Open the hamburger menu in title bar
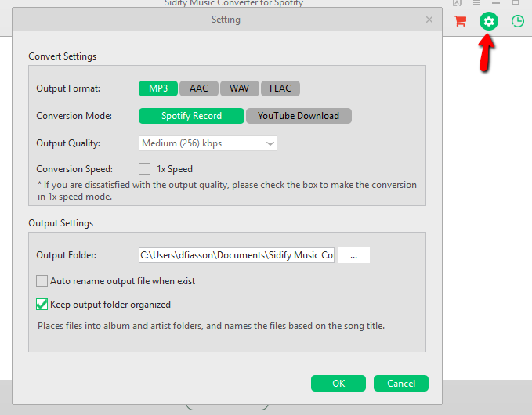This screenshot has height=415, width=532. pos(476,2)
